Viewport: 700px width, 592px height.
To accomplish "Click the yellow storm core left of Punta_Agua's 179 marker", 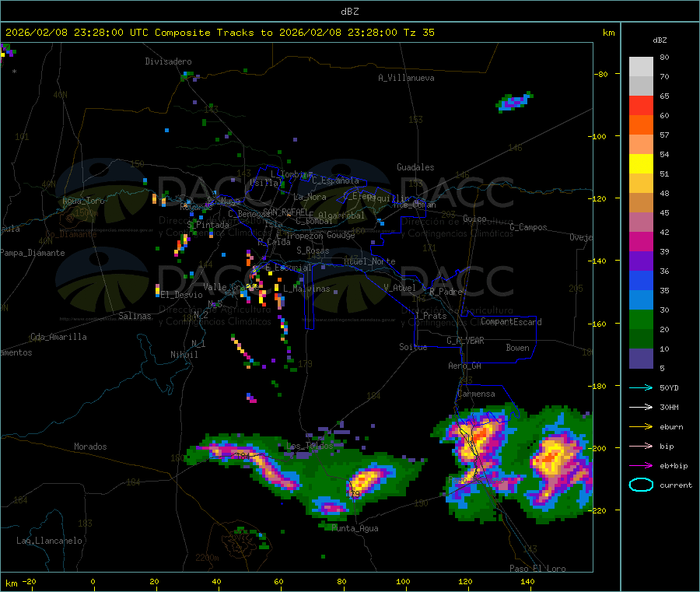I will point(364,482).
